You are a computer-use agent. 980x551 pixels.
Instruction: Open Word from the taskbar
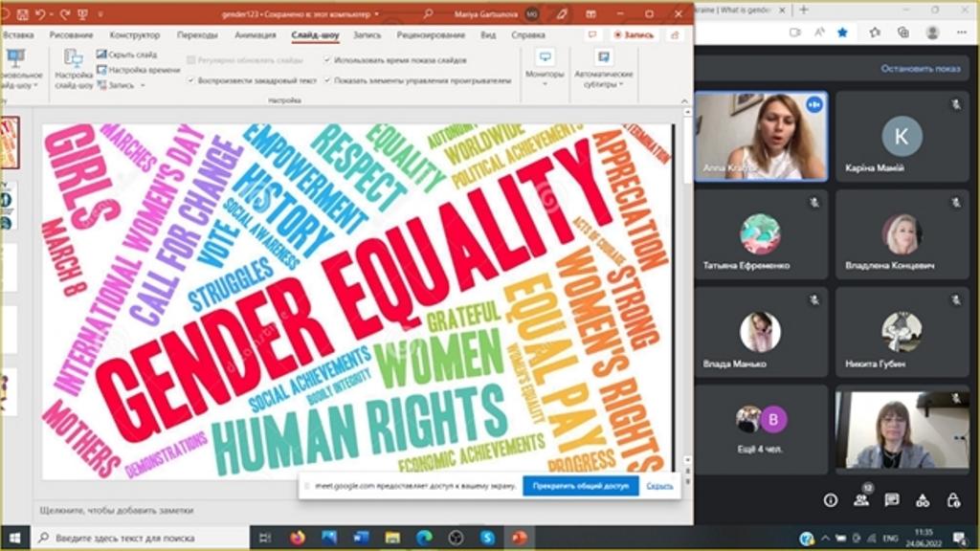click(361, 538)
